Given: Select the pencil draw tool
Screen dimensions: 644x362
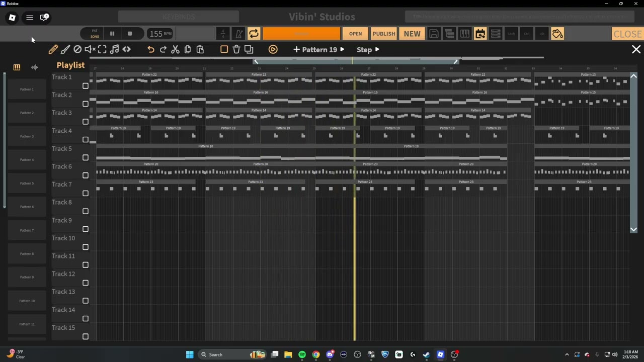Looking at the screenshot, I should 53,49.
